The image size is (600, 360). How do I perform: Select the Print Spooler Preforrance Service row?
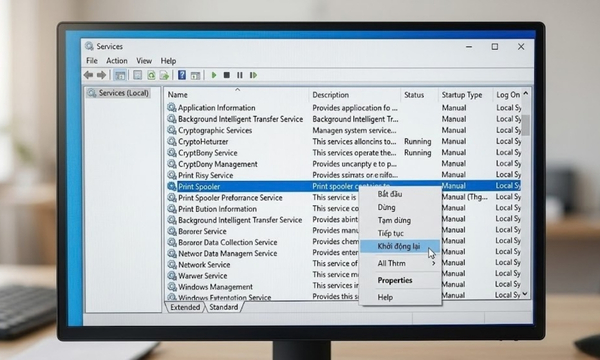343,197
